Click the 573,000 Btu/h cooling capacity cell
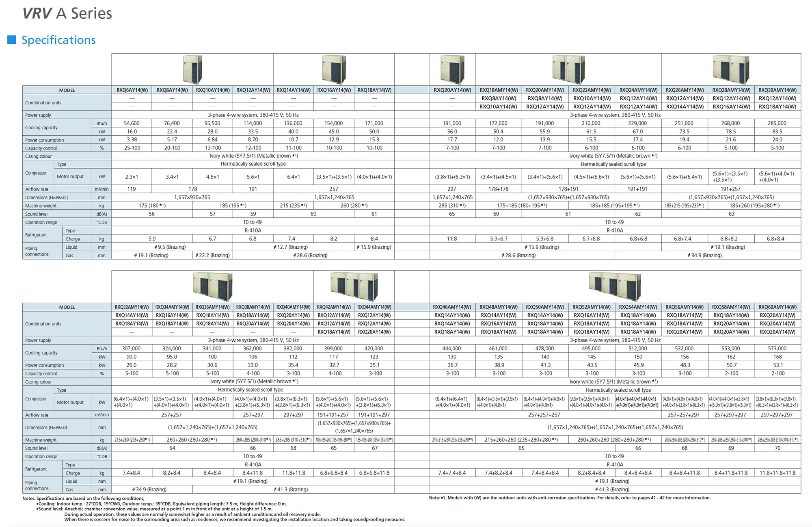This screenshot has height=527, width=812. 777,349
